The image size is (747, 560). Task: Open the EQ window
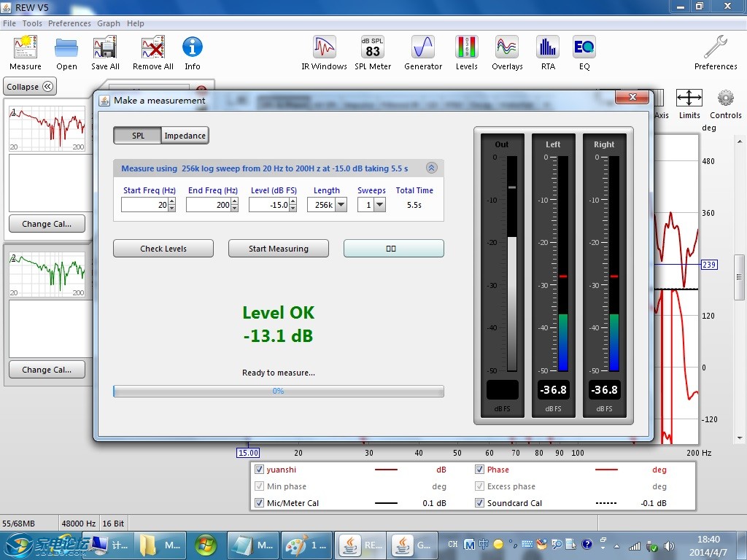coord(584,52)
